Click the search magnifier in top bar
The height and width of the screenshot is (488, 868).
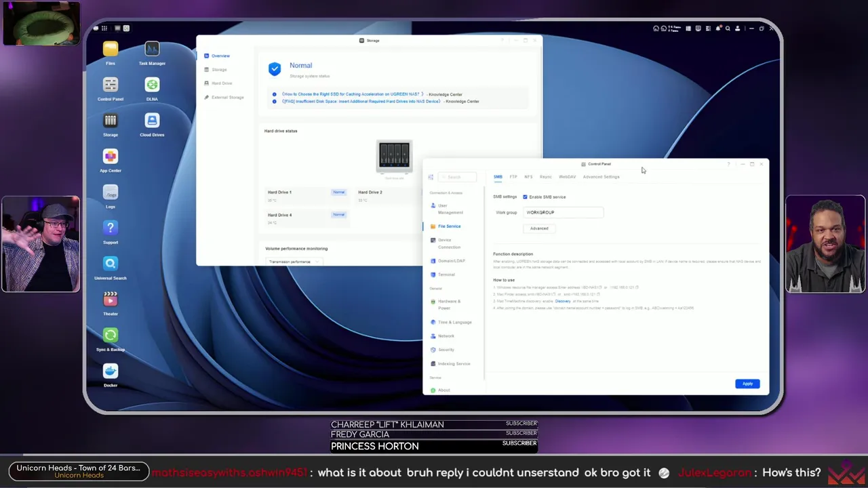728,28
